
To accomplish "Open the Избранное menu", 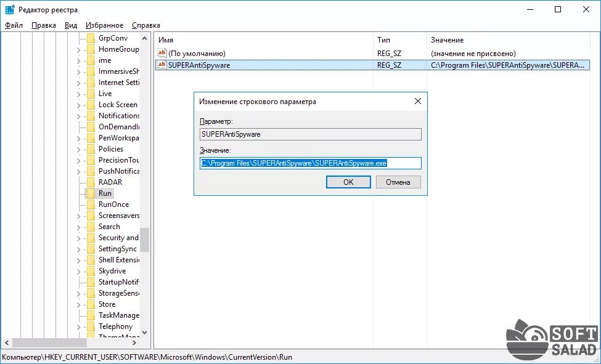I will [104, 25].
